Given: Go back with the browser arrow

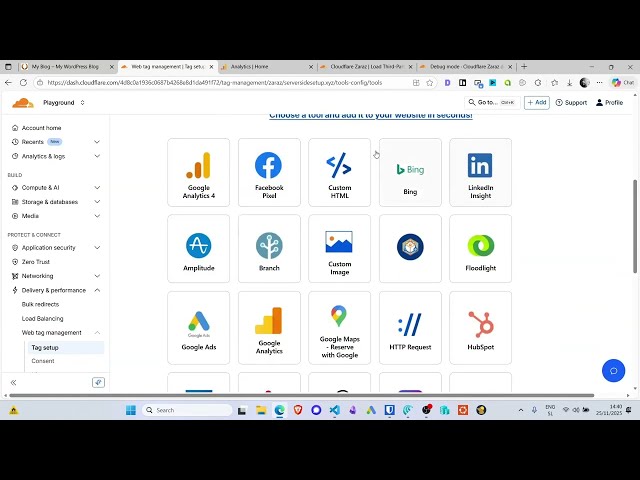Looking at the screenshot, I should coord(9,82).
